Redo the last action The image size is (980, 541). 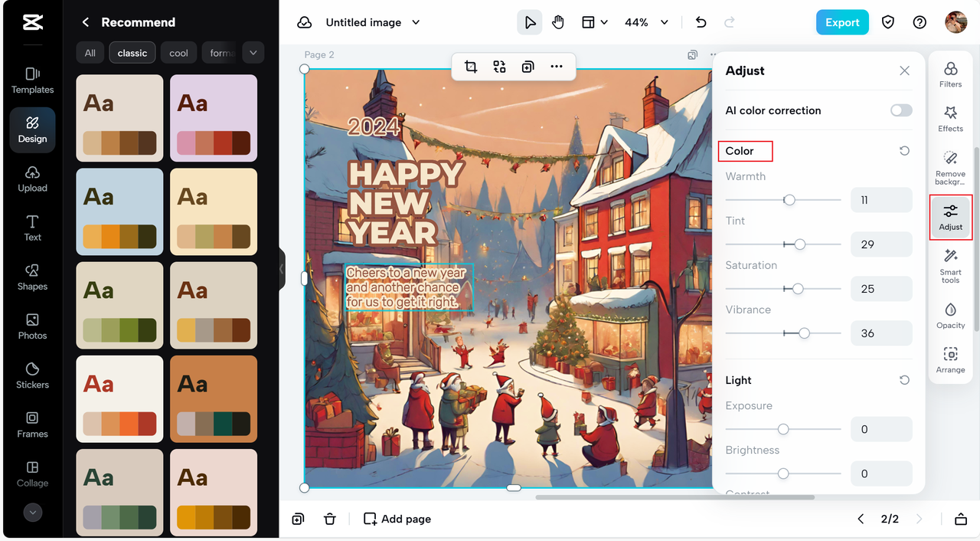pyautogui.click(x=730, y=22)
